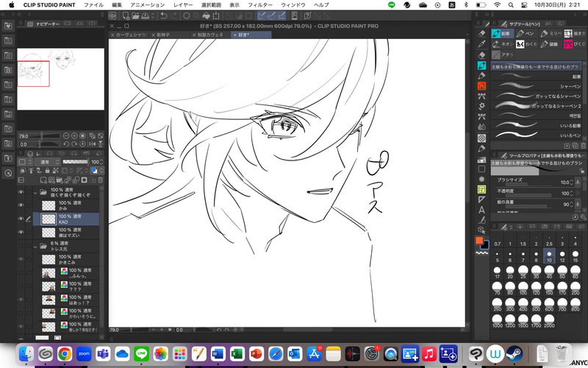Click the Redo arrow in the command bar
588x368 pixels.
coord(173,15)
